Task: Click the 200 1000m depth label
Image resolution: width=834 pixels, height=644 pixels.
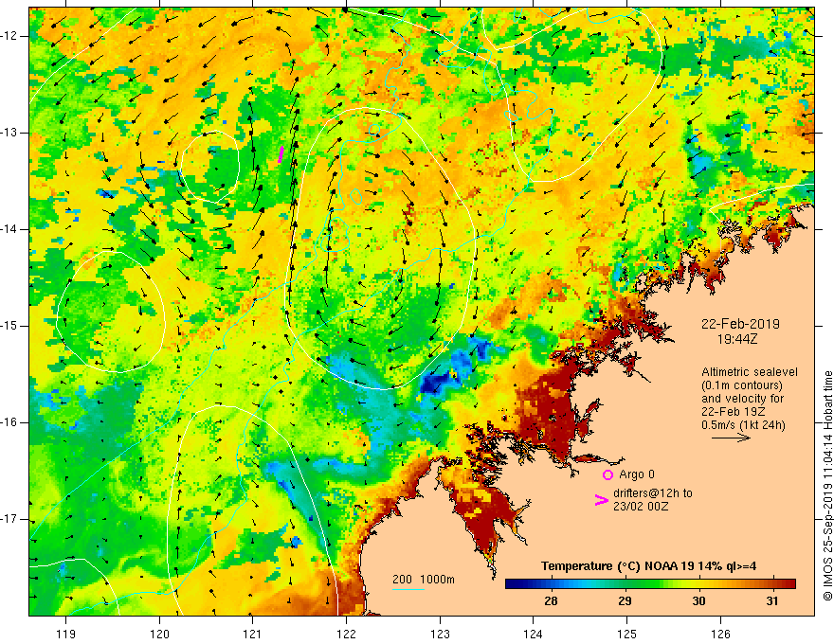Action: tap(424, 580)
